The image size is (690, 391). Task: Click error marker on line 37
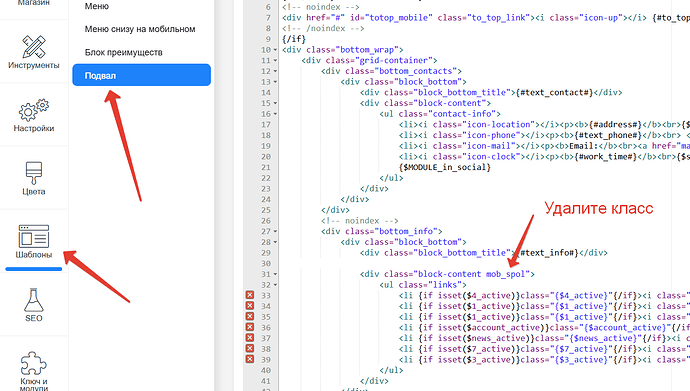(x=250, y=338)
